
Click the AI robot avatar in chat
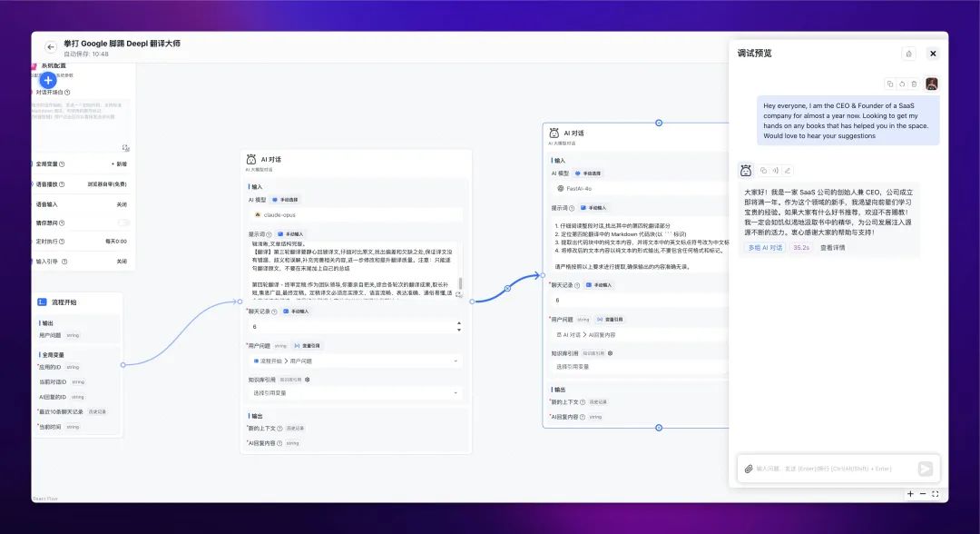point(746,170)
